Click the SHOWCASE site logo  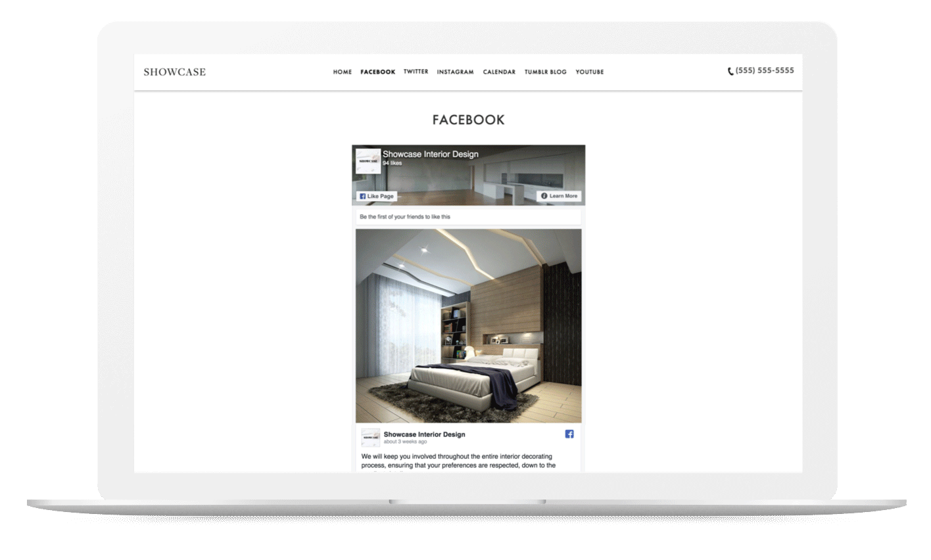point(174,72)
